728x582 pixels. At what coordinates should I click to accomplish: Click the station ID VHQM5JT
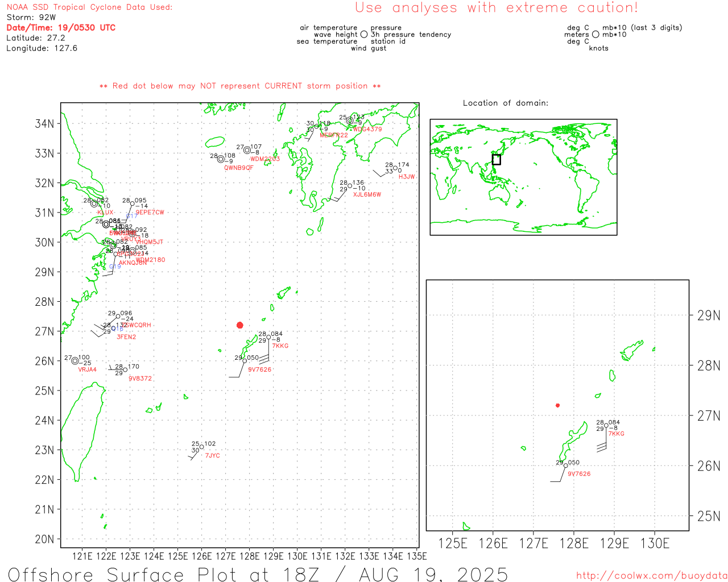tap(149, 242)
